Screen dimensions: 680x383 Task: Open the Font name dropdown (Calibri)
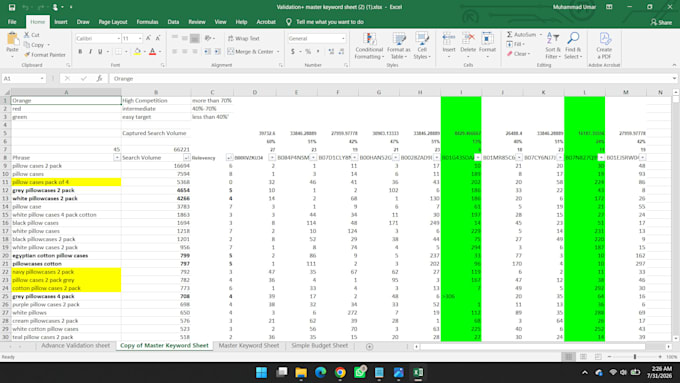click(118, 39)
